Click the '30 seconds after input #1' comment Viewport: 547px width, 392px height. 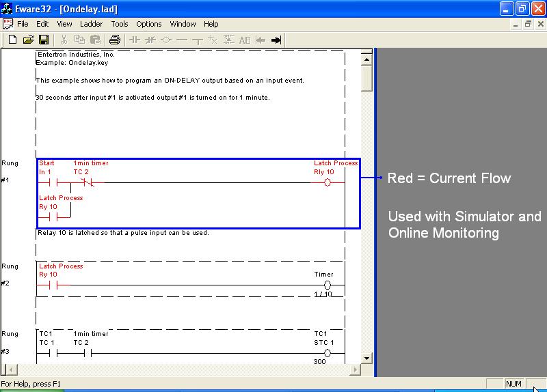152,98
